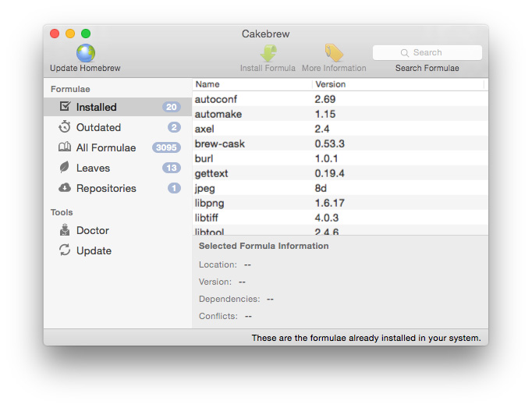Click the Formulae section header
This screenshot has height=408, width=532.
70,89
